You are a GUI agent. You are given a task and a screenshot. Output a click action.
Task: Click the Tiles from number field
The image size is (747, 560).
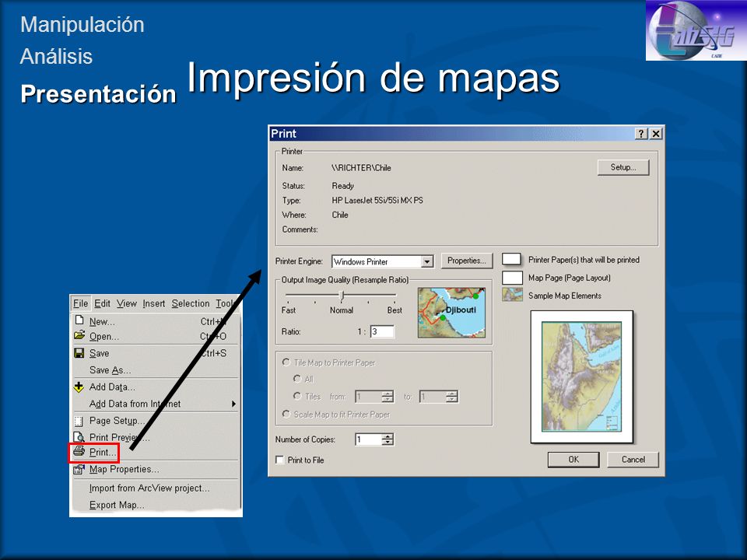[x=369, y=396]
